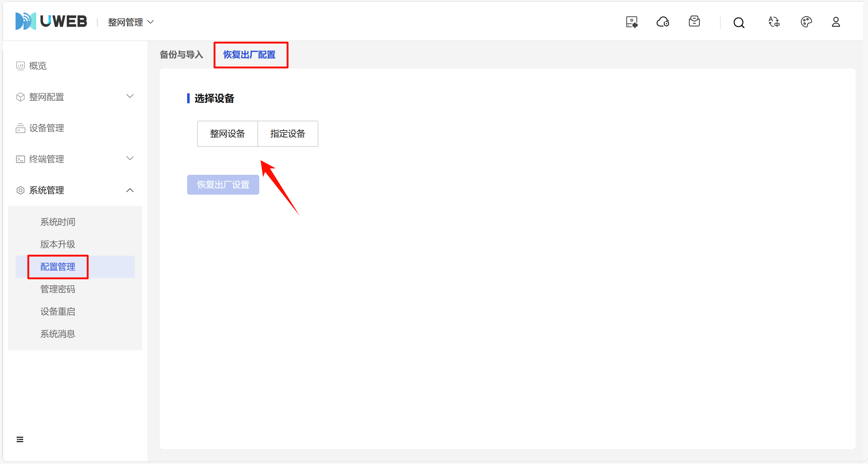Open the mailbox messages icon

[694, 22]
